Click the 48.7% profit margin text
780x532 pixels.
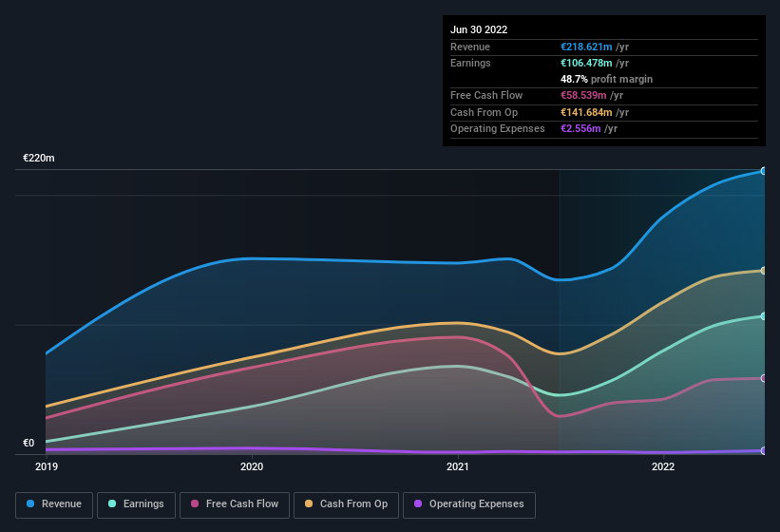(x=606, y=79)
